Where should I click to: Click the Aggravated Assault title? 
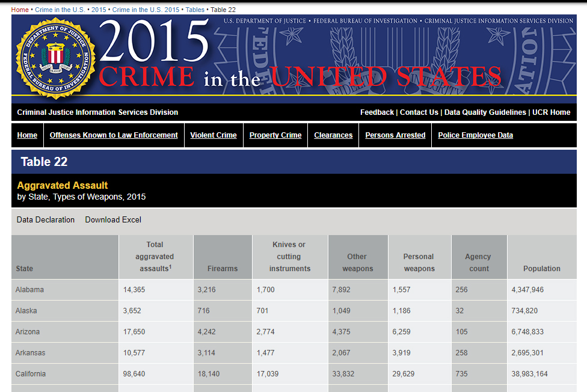coord(63,185)
